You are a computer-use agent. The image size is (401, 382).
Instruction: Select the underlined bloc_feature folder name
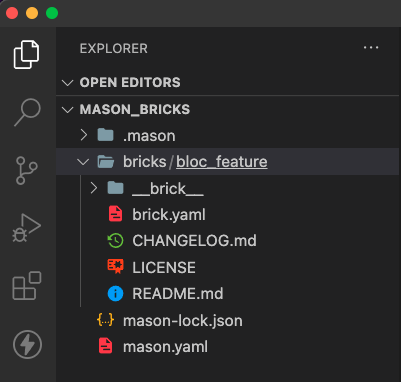222,162
